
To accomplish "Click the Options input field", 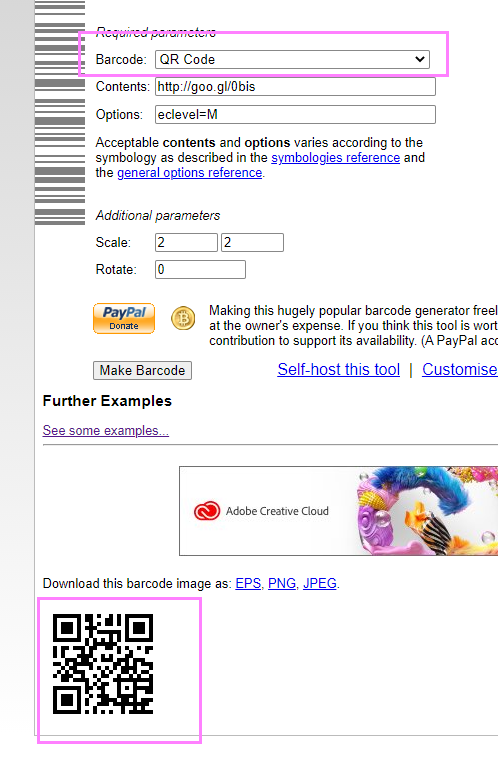I will (x=295, y=115).
